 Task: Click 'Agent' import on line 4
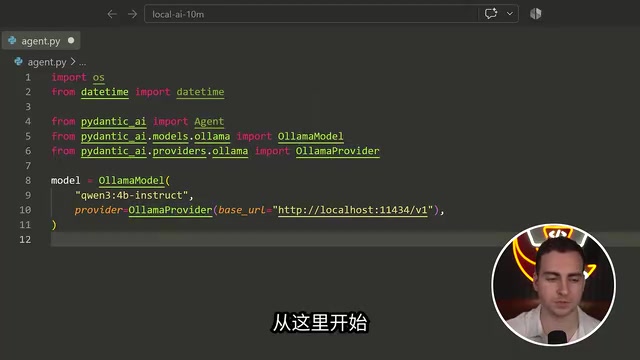click(209, 121)
